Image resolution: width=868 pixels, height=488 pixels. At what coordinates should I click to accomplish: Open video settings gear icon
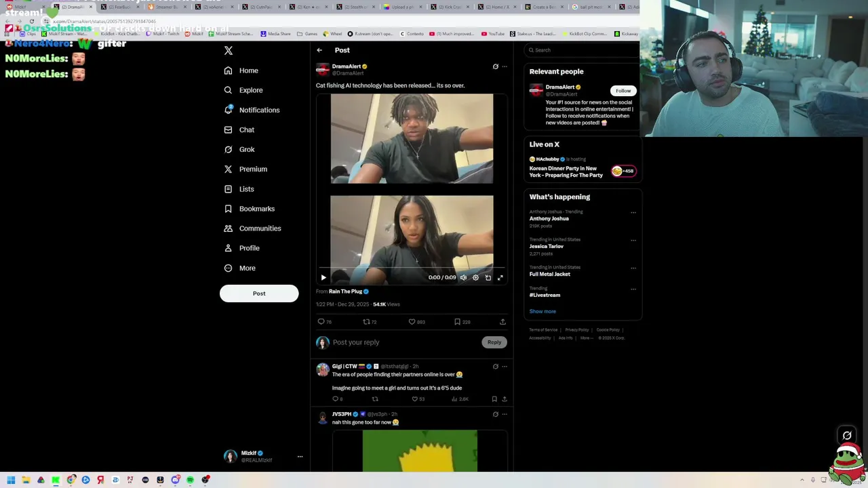point(475,277)
